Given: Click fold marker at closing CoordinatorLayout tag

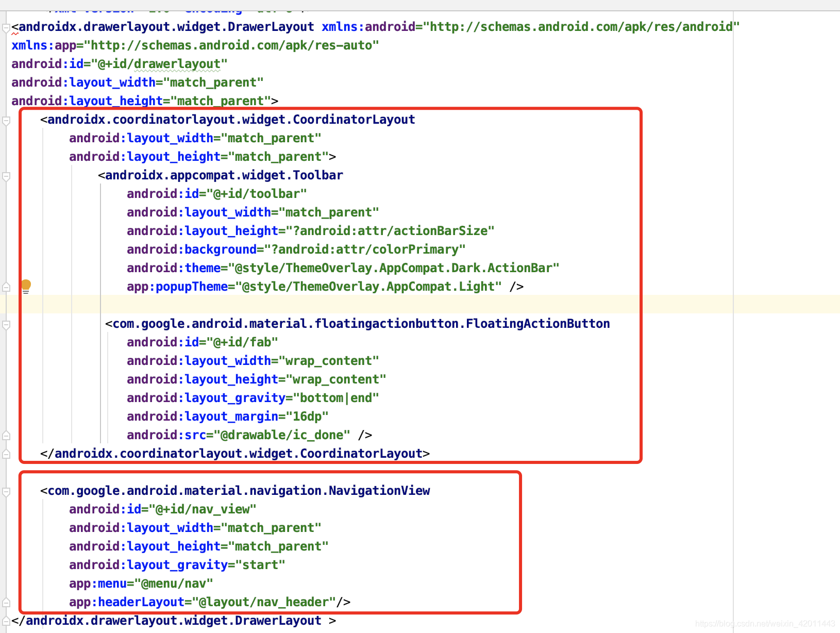Looking at the screenshot, I should pyautogui.click(x=6, y=454).
